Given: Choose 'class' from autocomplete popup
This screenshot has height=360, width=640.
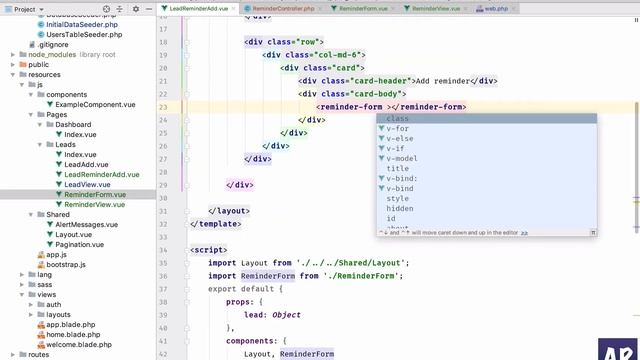Looking at the screenshot, I should (x=487, y=118).
